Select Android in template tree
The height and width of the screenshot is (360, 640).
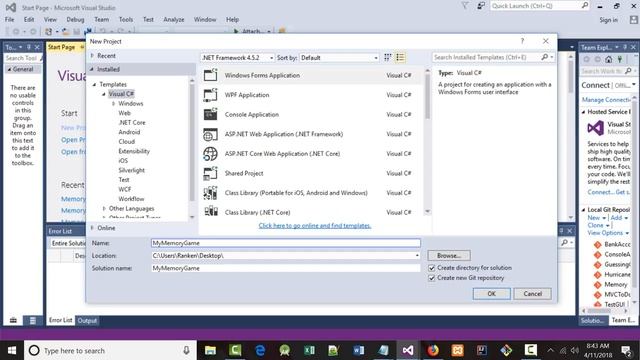pyautogui.click(x=129, y=132)
